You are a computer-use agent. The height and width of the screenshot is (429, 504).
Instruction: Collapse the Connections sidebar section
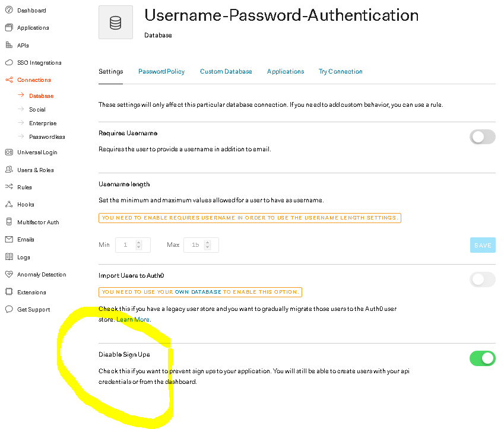pyautogui.click(x=34, y=80)
